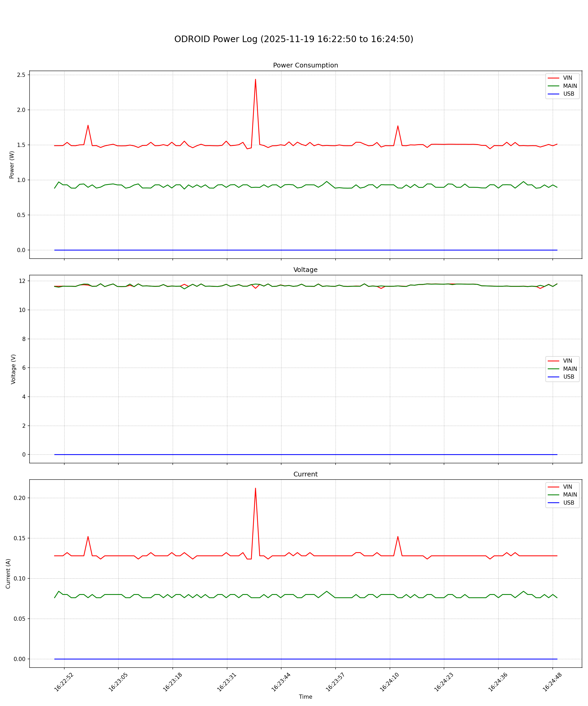588x706 pixels.
Task: Click the MAIN label in Voltage legend
Action: click(570, 369)
